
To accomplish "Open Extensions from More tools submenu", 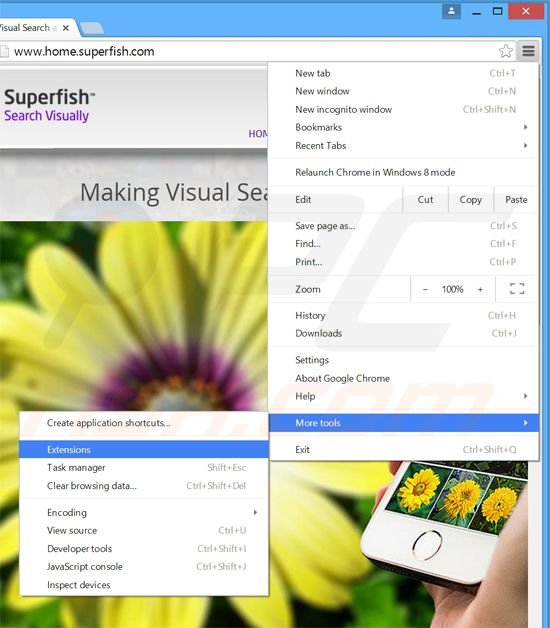I will pyautogui.click(x=144, y=450).
